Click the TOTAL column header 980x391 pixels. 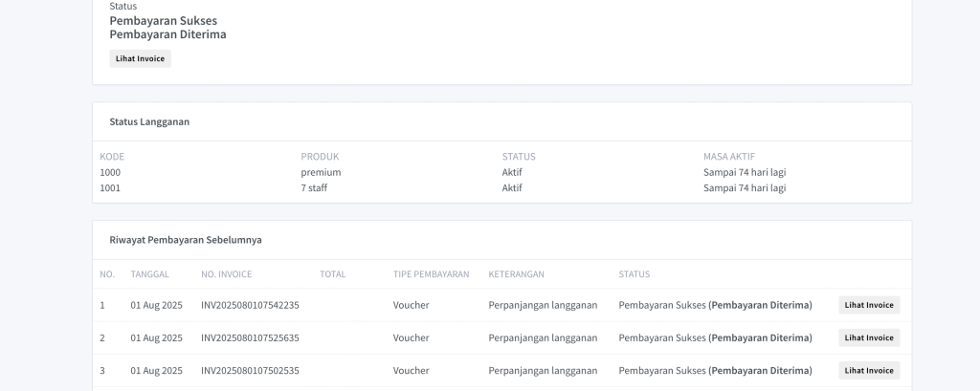point(332,274)
